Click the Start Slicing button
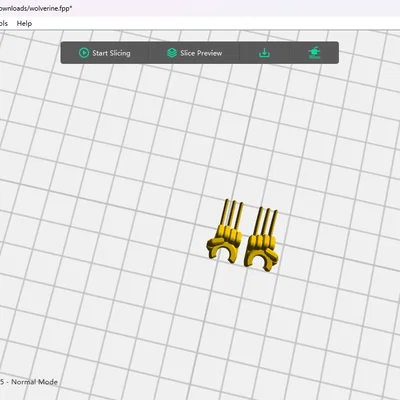 [105, 53]
